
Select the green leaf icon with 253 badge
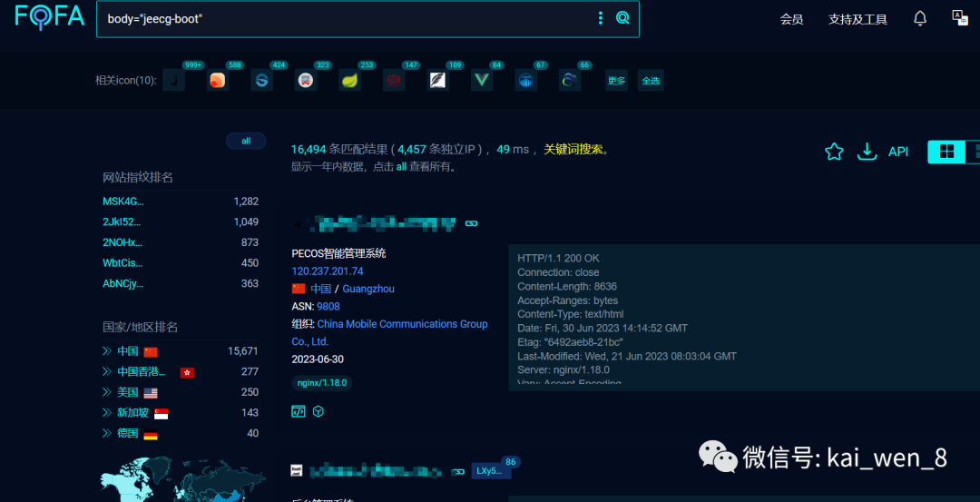(x=350, y=80)
